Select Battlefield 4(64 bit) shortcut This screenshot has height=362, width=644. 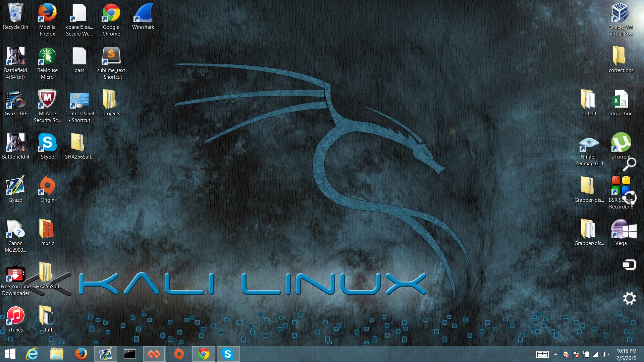15,63
